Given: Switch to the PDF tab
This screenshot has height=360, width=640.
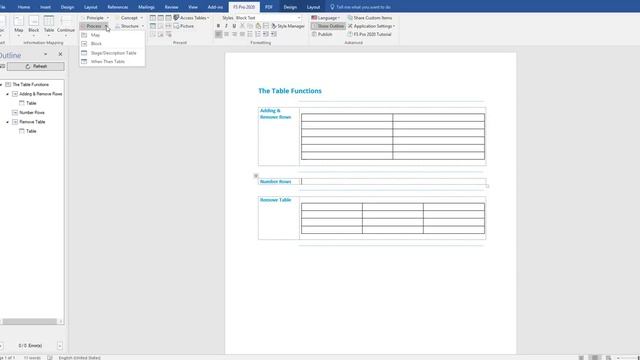Looking at the screenshot, I should pos(269,7).
